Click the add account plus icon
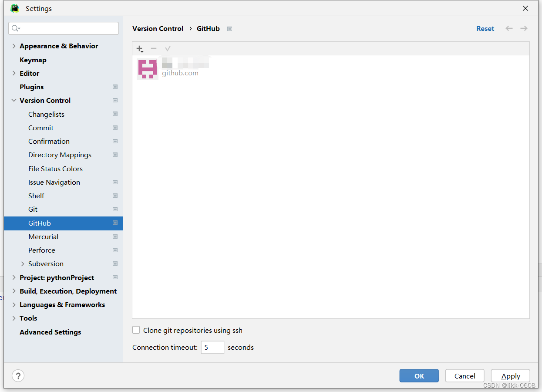Screen dimensions: 542x392 pos(140,49)
